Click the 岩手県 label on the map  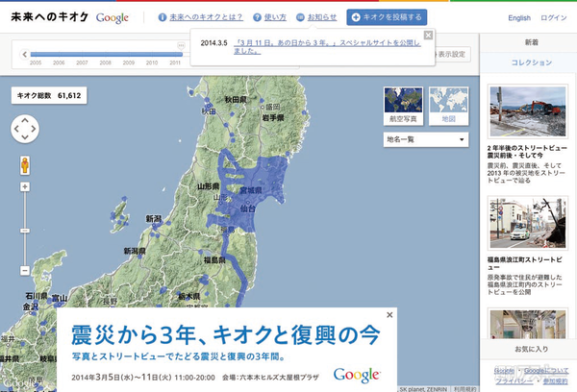point(273,117)
